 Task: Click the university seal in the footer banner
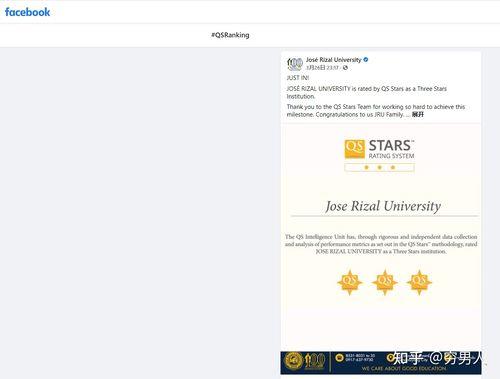[x=294, y=361]
